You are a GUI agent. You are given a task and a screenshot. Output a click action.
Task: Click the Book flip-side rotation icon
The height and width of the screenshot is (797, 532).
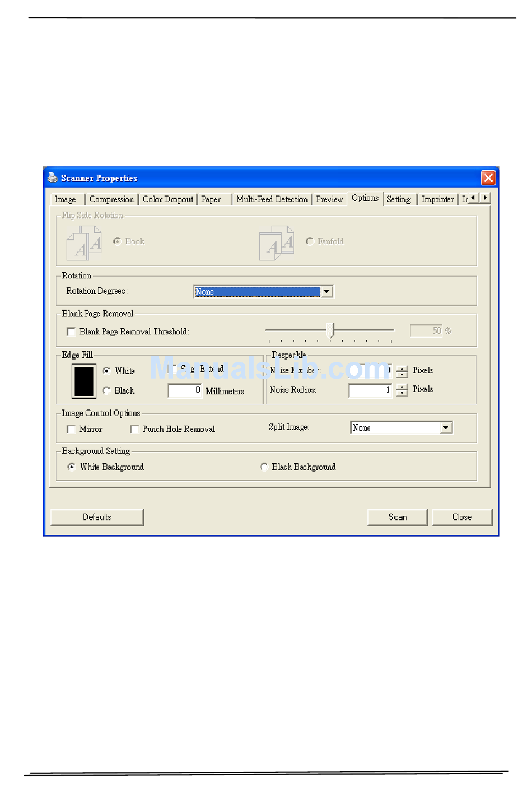(84, 243)
